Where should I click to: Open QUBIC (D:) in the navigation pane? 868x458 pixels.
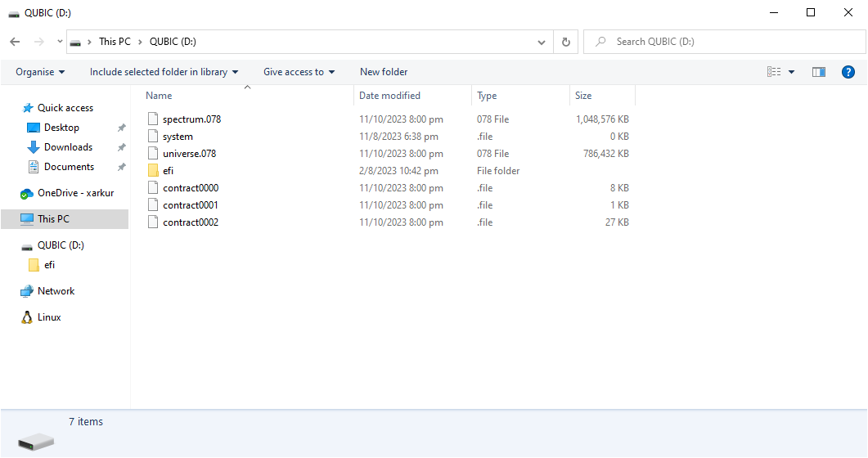coord(61,245)
